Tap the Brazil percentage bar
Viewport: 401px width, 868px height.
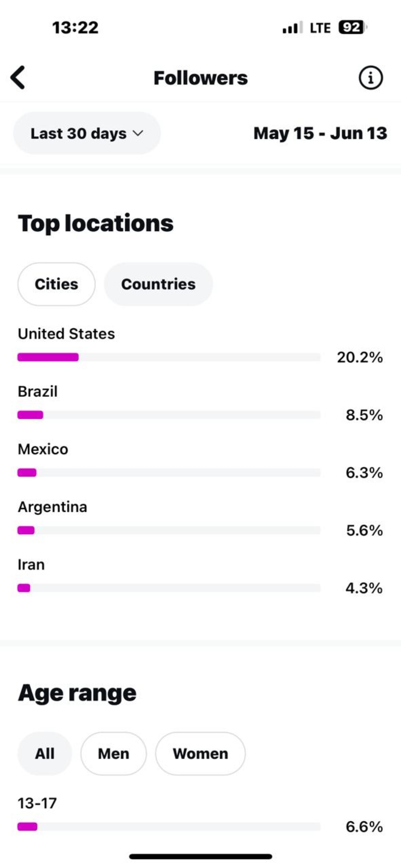(169, 415)
